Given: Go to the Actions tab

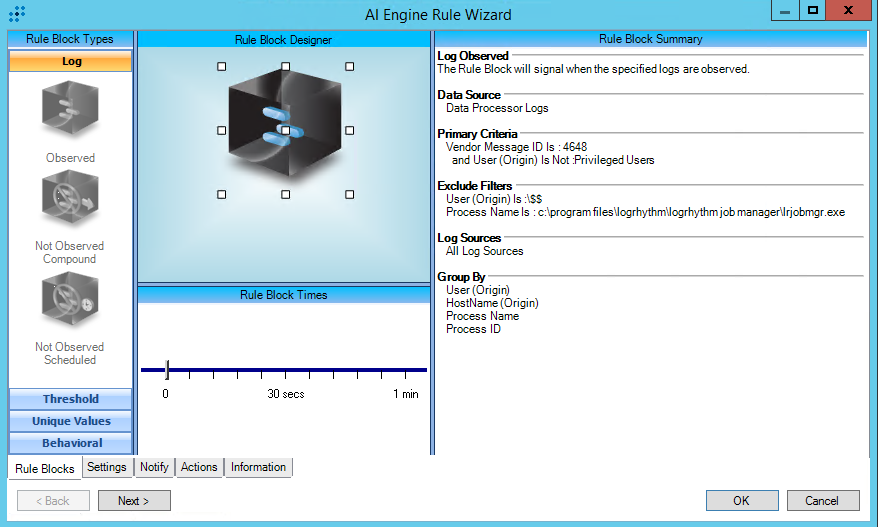Looking at the screenshot, I should [x=199, y=467].
